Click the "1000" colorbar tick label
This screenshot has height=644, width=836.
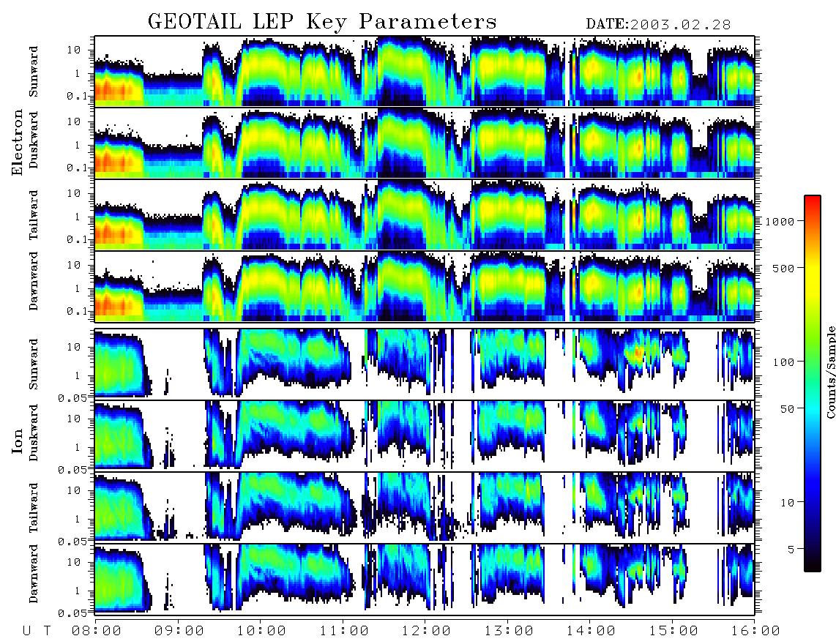point(780,221)
